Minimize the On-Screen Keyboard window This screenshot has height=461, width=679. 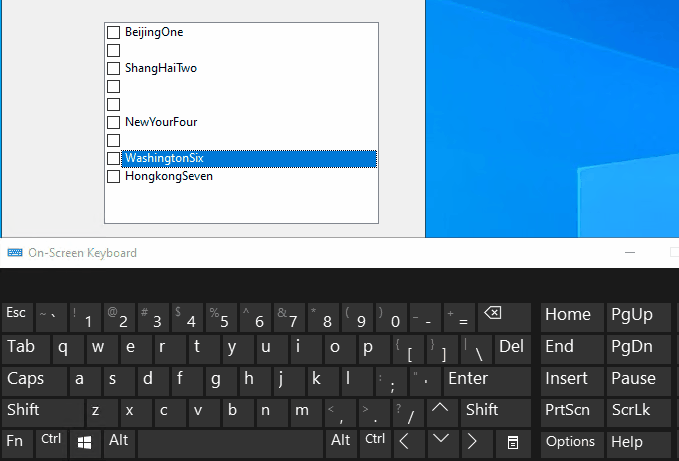630,253
